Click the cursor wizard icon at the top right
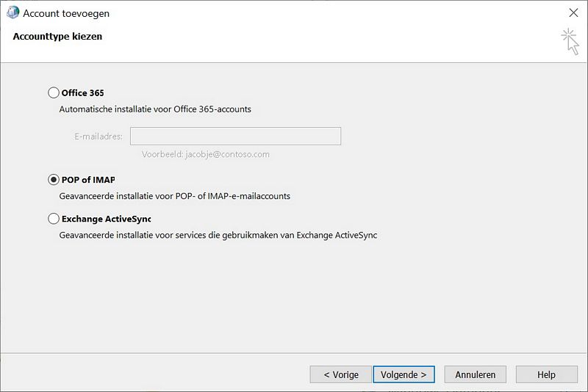Image resolution: width=588 pixels, height=392 pixels. point(570,42)
